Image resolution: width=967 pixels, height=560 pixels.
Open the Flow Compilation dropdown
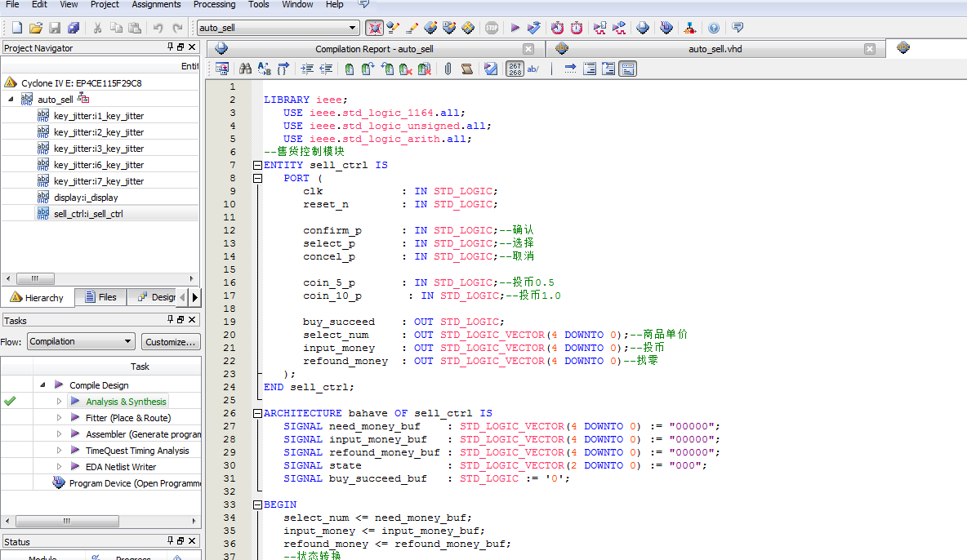tap(128, 342)
